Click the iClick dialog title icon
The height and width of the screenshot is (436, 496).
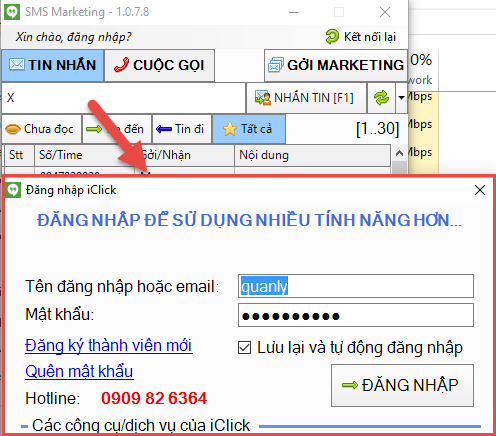click(x=13, y=190)
